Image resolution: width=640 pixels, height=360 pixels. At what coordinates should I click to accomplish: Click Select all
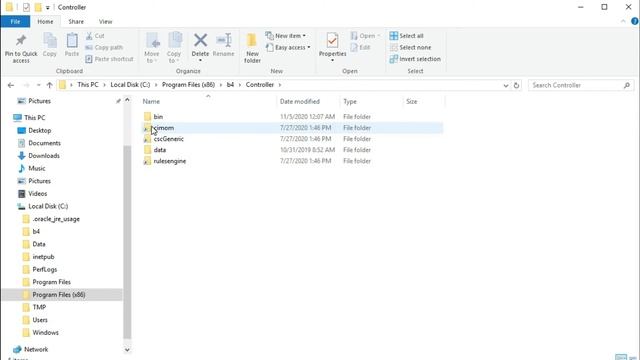[407, 36]
